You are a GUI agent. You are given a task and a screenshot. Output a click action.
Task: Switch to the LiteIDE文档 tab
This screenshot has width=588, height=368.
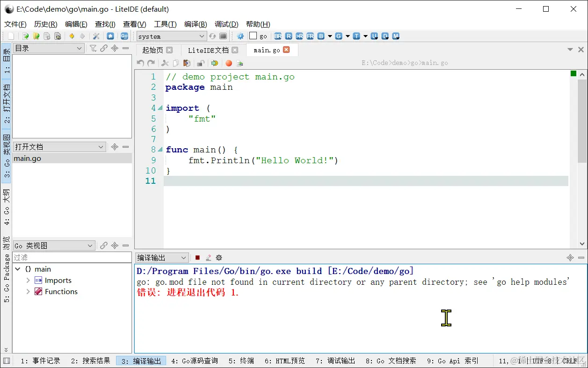pos(208,50)
